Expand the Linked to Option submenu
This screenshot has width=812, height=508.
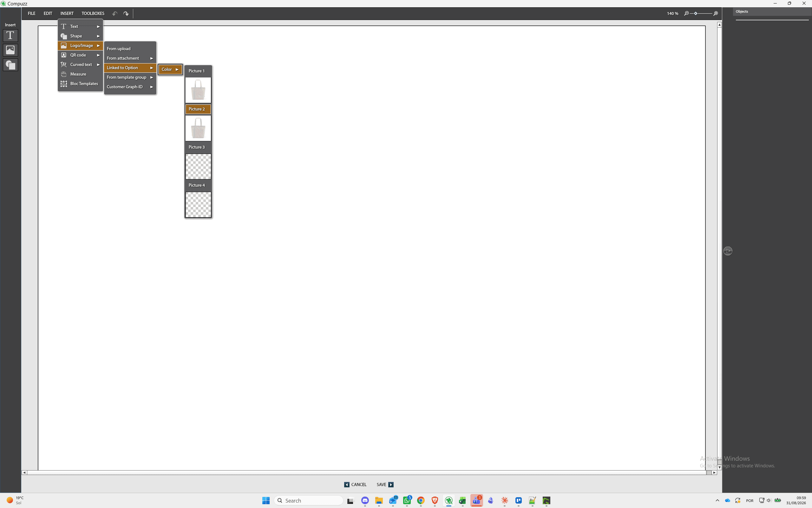pyautogui.click(x=130, y=68)
